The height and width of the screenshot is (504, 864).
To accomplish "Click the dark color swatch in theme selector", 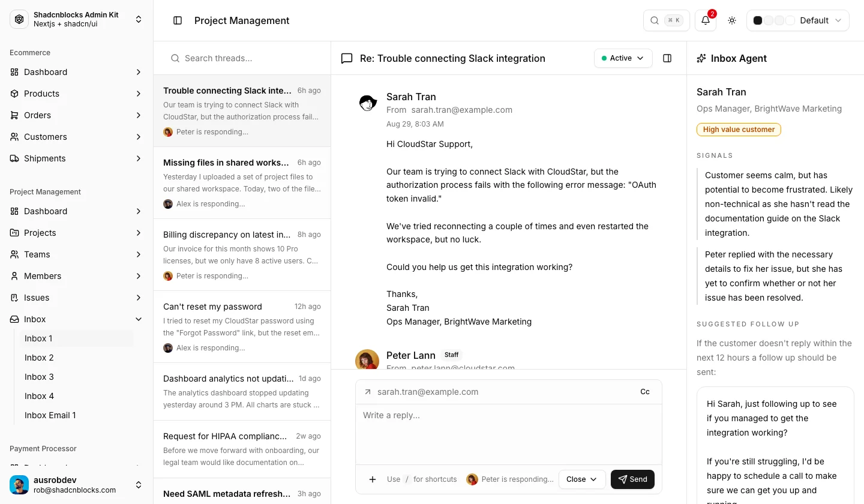I will click(758, 20).
